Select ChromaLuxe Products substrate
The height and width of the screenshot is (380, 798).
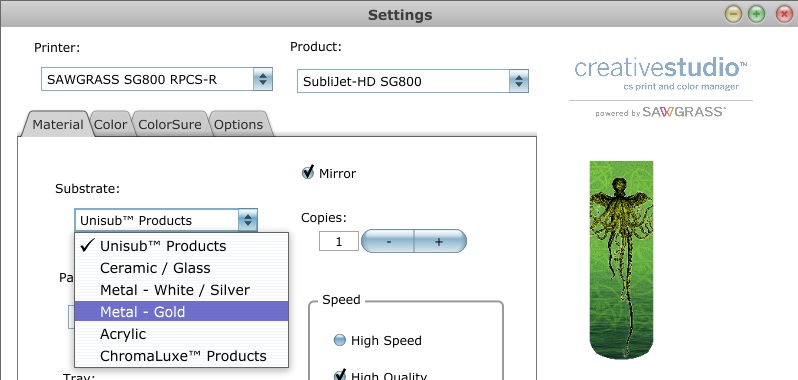(x=182, y=356)
